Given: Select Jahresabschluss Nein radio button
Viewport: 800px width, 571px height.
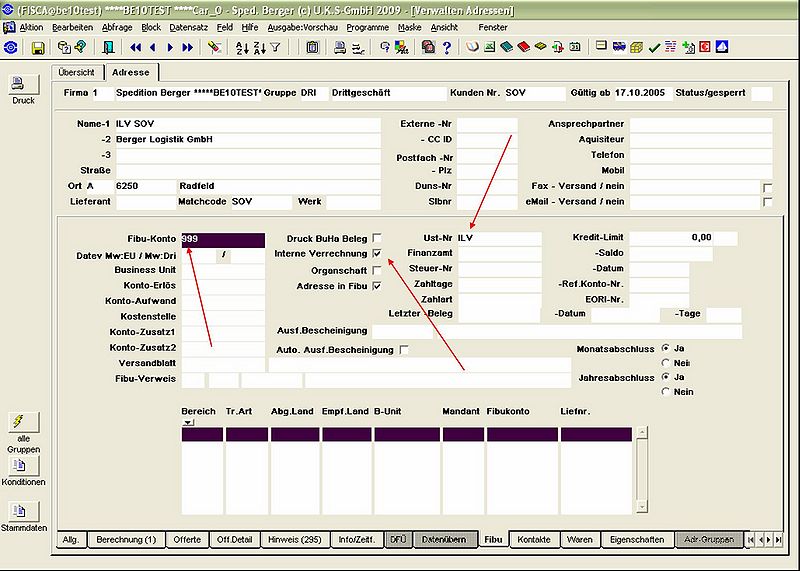Looking at the screenshot, I should click(665, 392).
